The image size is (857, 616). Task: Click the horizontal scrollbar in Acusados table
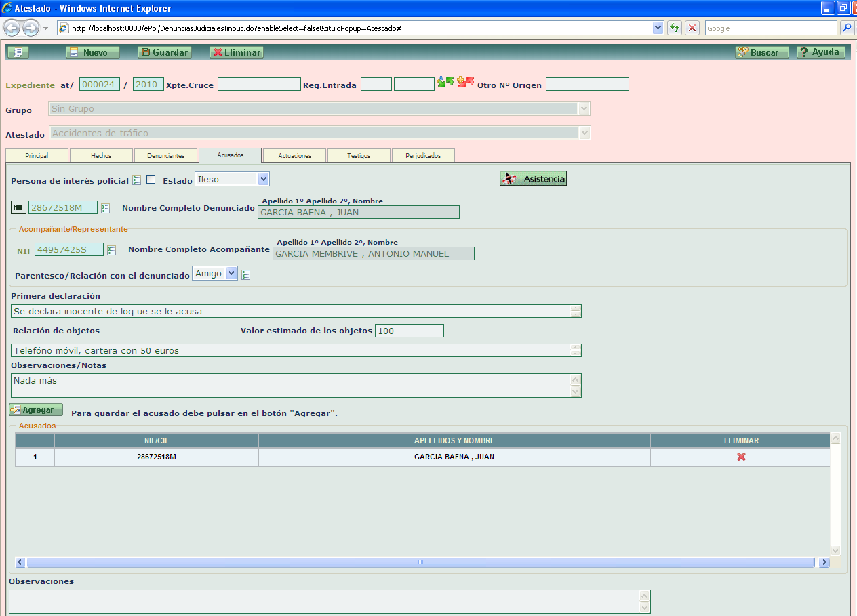pos(420,562)
